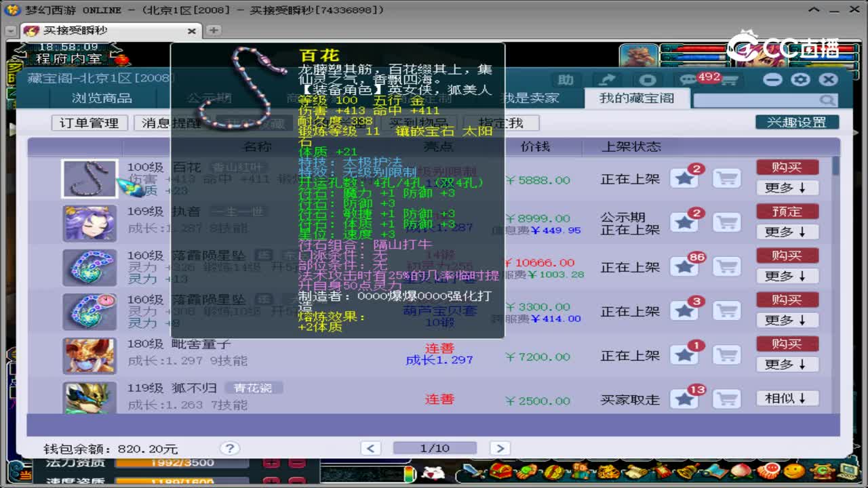
Task: Open 订单管理 sub-tab
Action: point(90,123)
